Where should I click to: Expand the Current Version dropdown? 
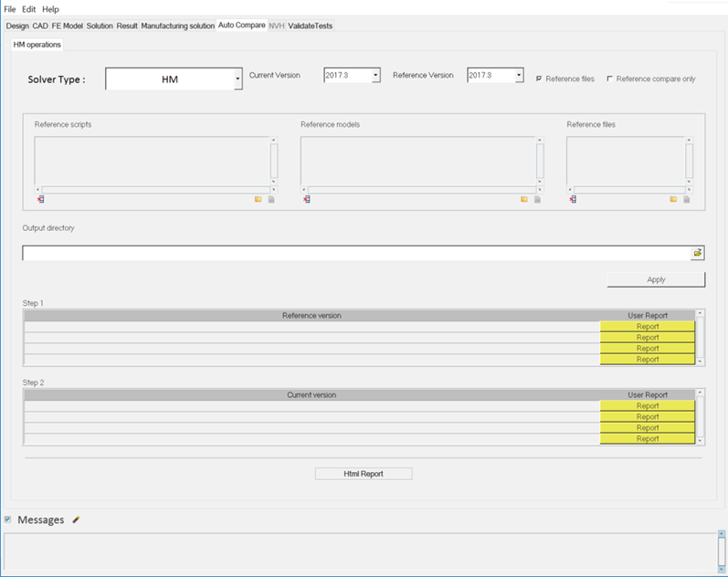pos(375,76)
